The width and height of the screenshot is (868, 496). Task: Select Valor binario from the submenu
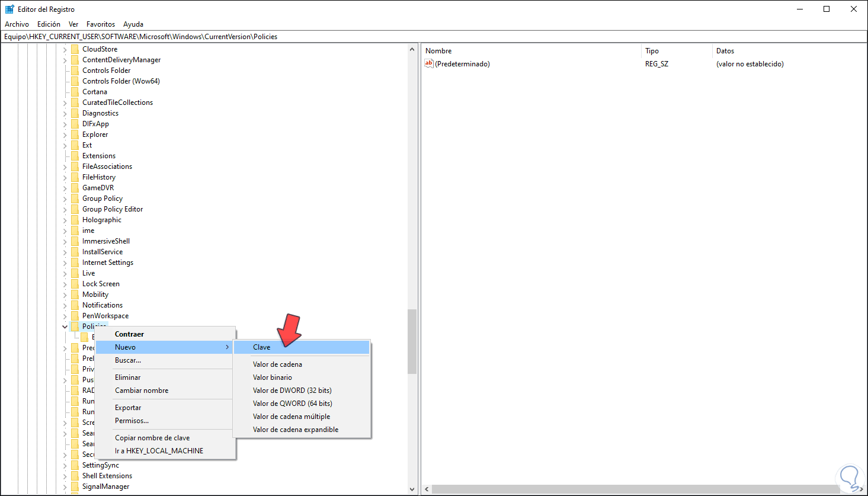click(302, 377)
